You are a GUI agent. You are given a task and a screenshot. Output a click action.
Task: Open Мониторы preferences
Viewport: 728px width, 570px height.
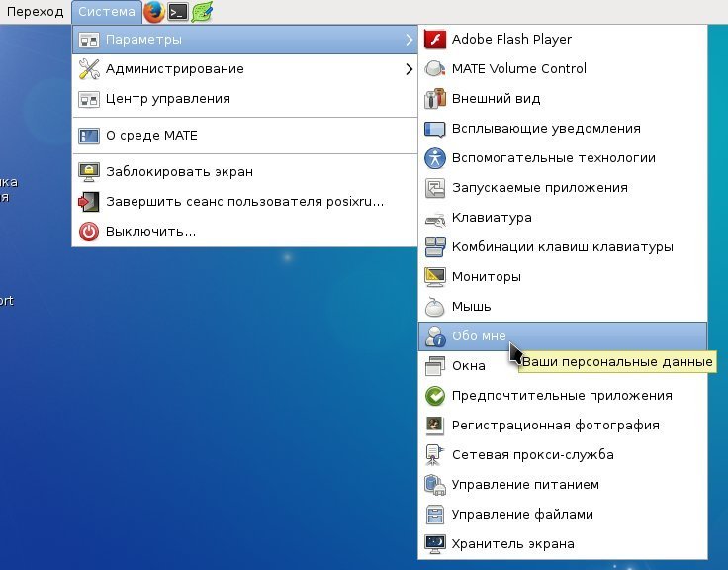tap(563, 277)
